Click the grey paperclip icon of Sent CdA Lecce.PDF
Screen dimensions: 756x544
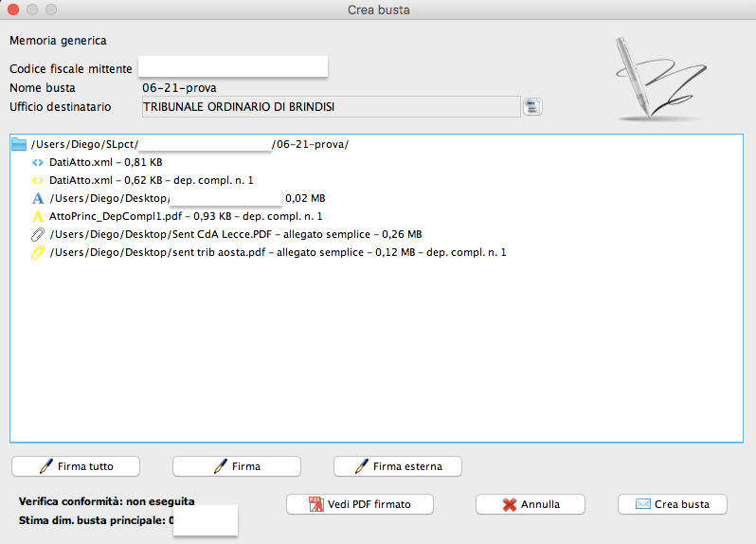pos(38,234)
